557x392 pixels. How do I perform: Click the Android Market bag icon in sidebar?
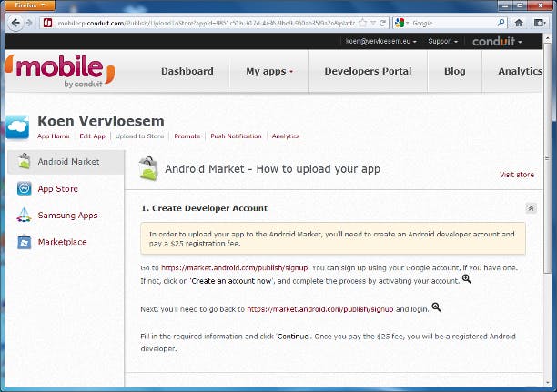(25, 161)
